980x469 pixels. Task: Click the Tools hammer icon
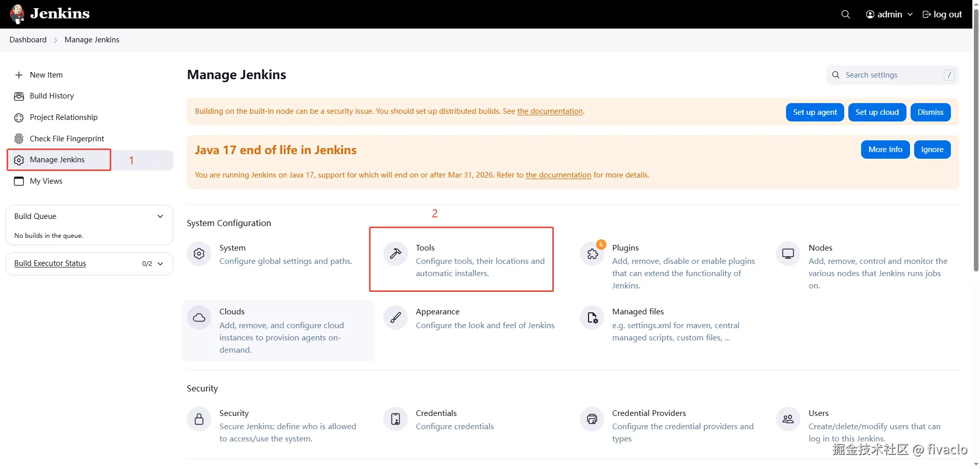[396, 254]
